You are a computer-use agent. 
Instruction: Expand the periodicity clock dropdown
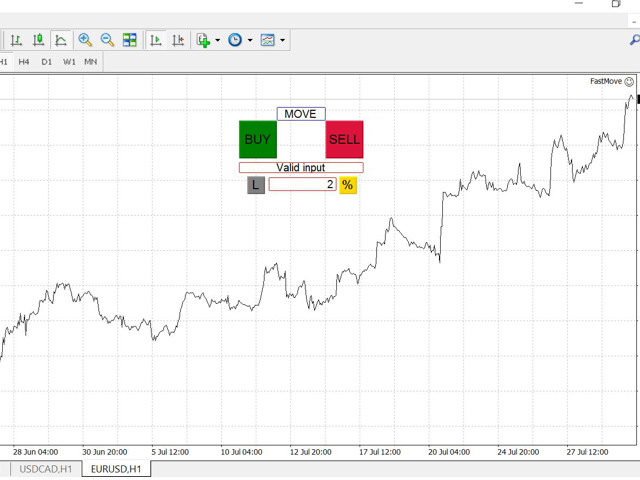(250, 41)
